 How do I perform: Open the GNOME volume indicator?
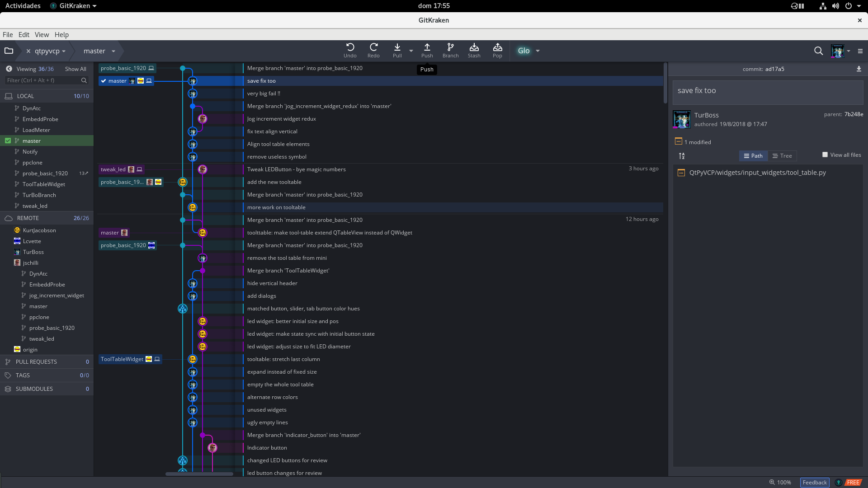pyautogui.click(x=835, y=6)
